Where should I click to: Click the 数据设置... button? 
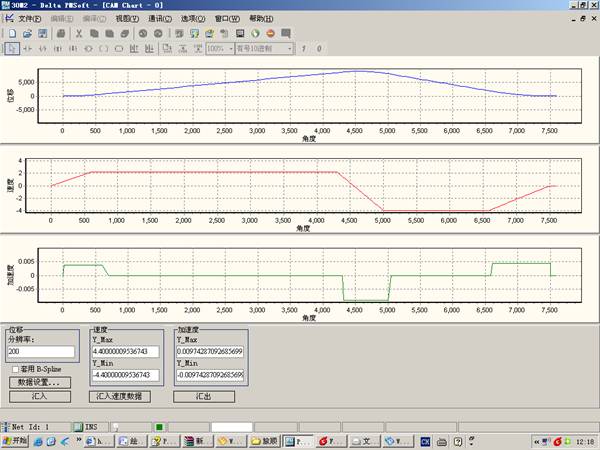click(x=39, y=382)
